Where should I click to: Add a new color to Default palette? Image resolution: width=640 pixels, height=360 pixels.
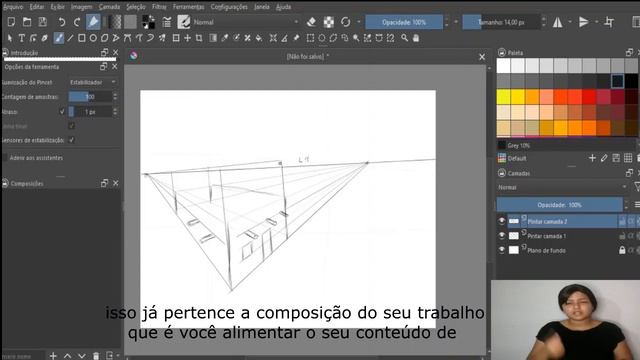coord(592,158)
